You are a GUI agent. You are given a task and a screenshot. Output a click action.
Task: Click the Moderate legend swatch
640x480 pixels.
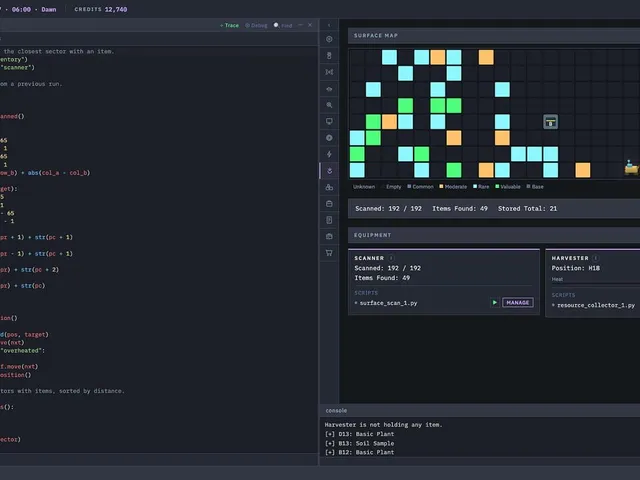[x=441, y=186]
